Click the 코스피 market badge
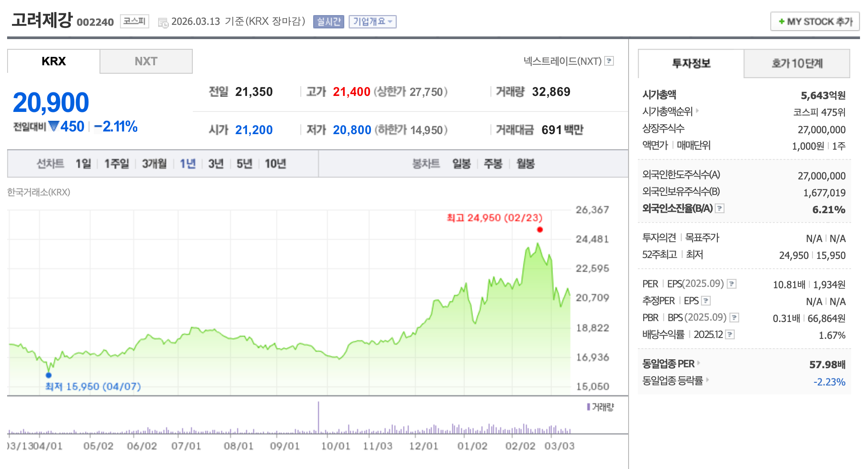The height and width of the screenshot is (469, 868). click(x=134, y=21)
